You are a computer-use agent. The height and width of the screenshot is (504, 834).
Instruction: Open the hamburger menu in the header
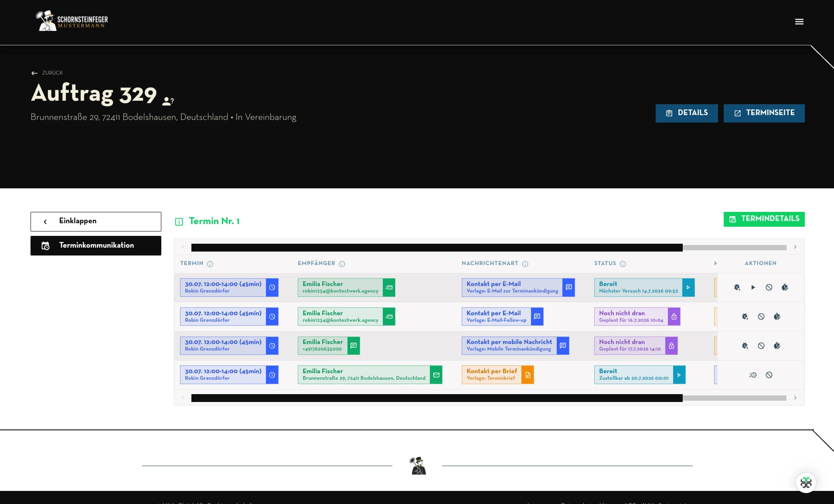(799, 22)
